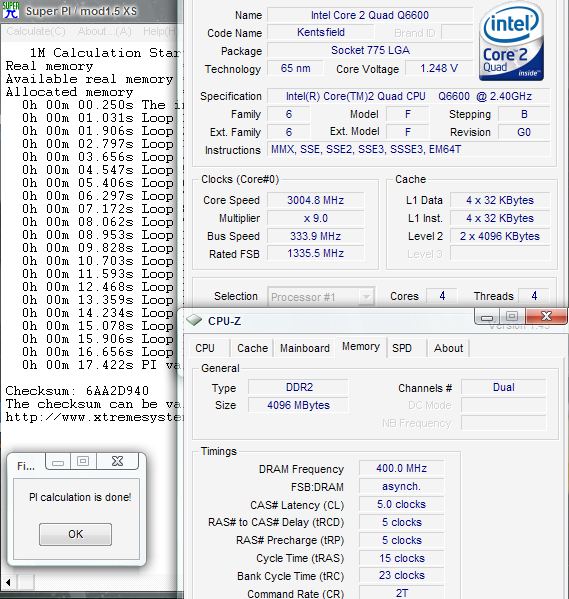Click the Technology value 65 nm

tap(295, 68)
